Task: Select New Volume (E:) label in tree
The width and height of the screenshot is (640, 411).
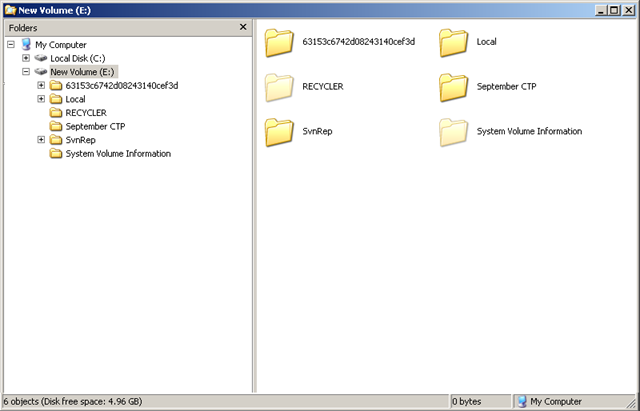Action: pos(83,72)
